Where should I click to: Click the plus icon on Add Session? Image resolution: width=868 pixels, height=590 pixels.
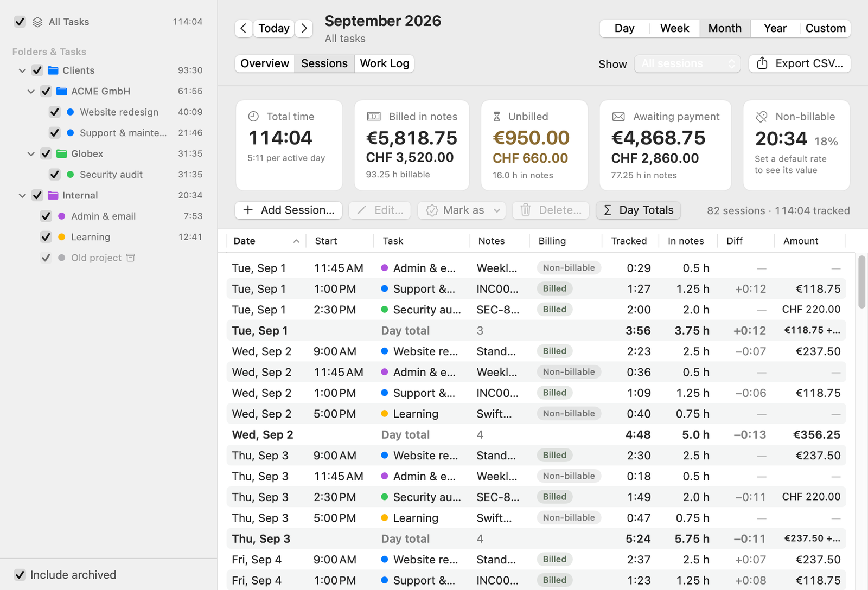click(248, 210)
